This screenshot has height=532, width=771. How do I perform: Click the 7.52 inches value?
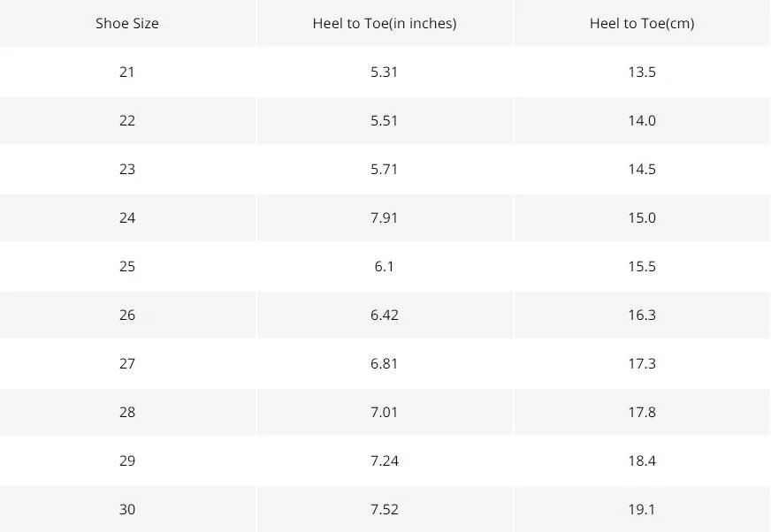[x=385, y=509]
